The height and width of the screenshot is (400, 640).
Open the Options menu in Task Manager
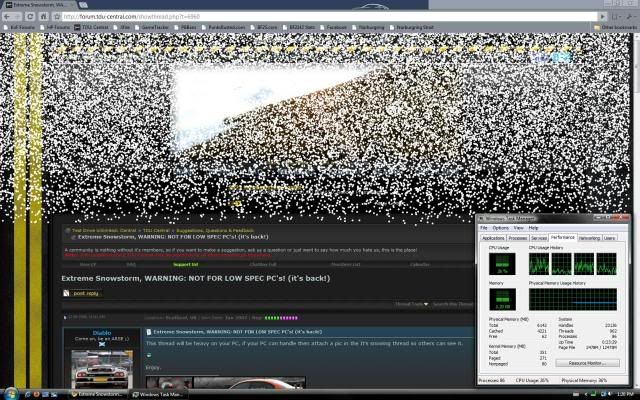click(x=499, y=228)
